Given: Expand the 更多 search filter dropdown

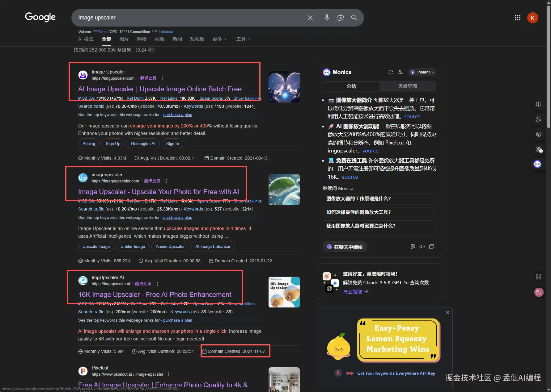Looking at the screenshot, I should click(x=220, y=39).
